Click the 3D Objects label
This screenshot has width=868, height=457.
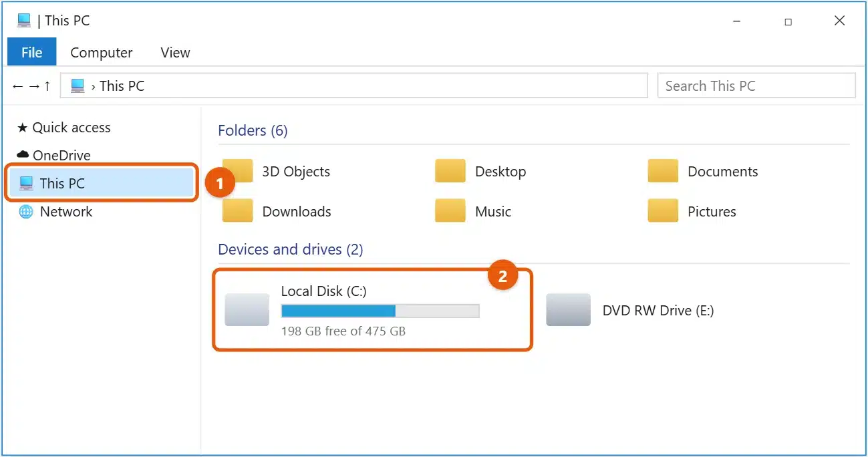(296, 172)
